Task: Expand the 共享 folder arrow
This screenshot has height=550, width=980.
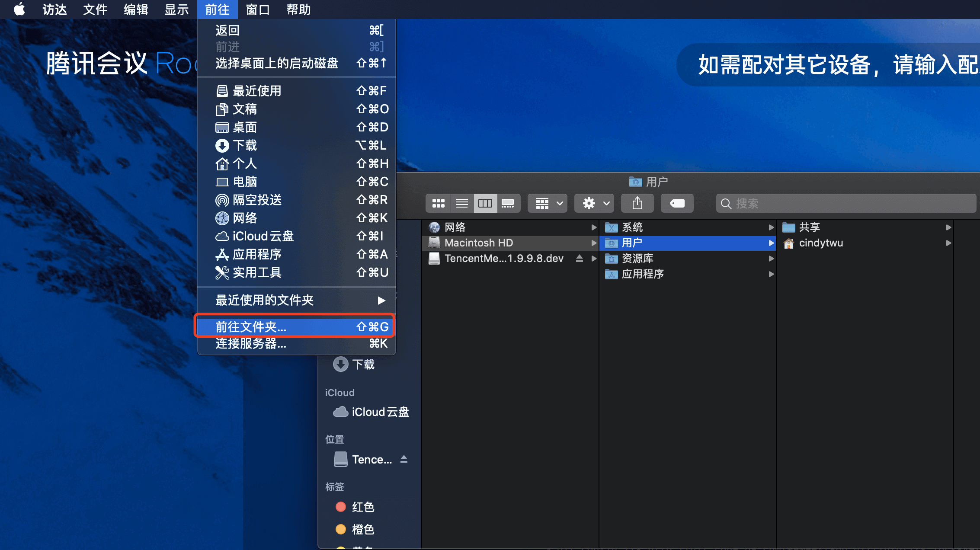Action: 948,227
